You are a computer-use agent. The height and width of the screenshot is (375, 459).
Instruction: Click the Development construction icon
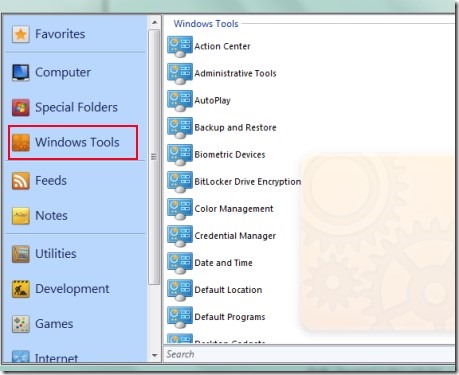pos(21,289)
